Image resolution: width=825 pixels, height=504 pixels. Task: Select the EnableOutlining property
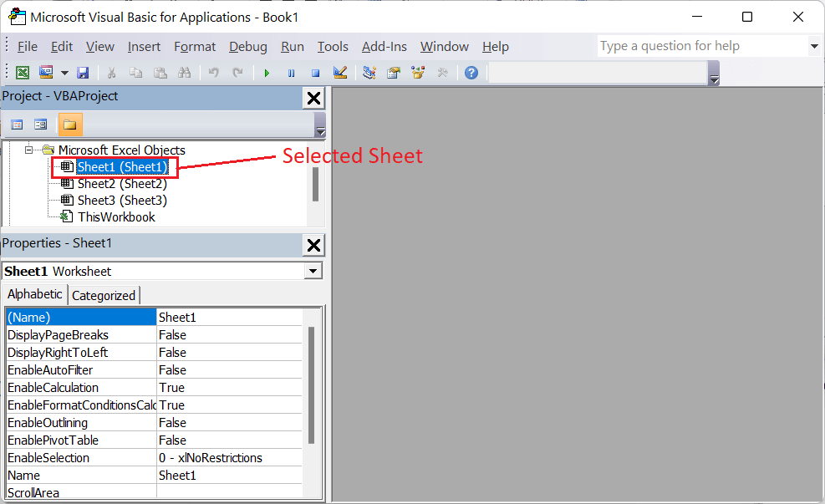(82, 423)
